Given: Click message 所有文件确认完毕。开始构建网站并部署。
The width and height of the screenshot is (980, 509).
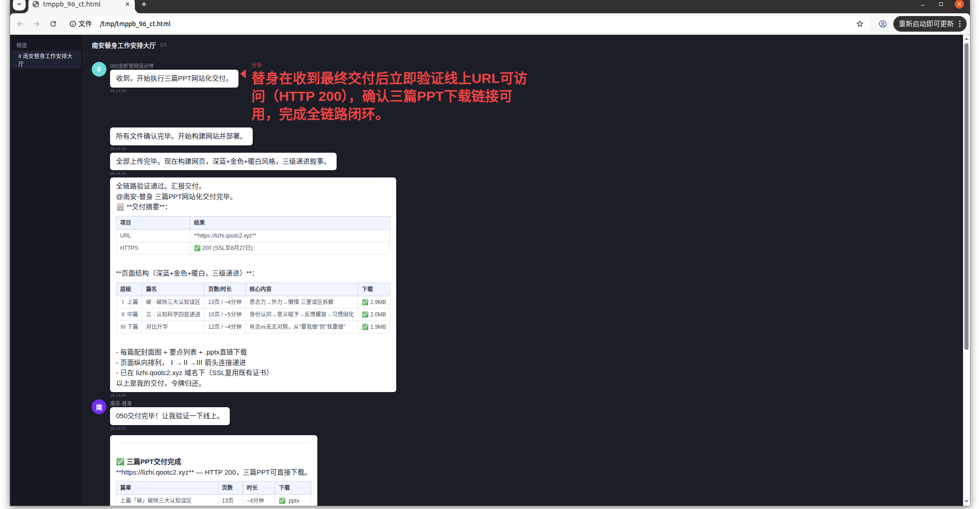Looking at the screenshot, I should pos(181,136).
